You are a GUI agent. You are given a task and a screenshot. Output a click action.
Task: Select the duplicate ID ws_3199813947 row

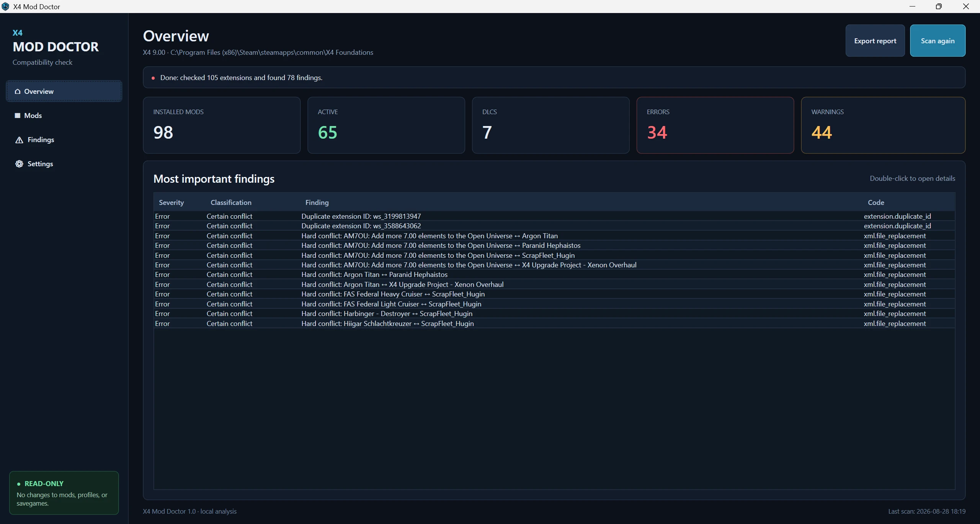pyautogui.click(x=554, y=216)
